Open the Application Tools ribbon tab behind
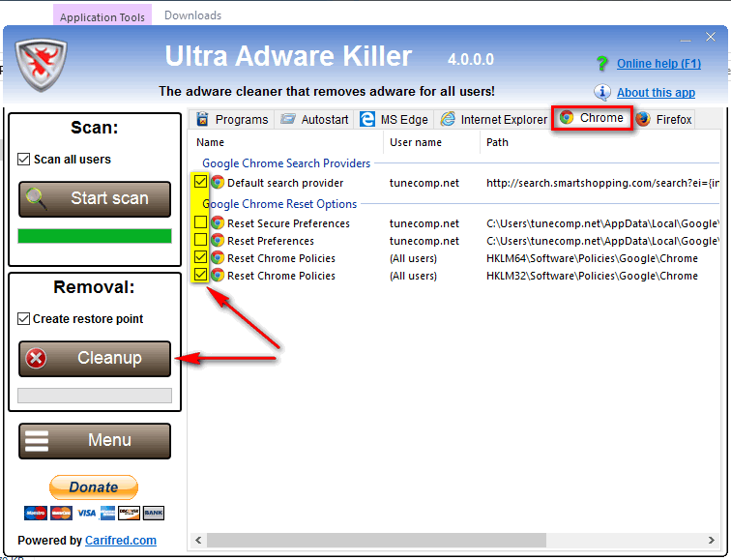This screenshot has height=560, width=731. [x=102, y=15]
